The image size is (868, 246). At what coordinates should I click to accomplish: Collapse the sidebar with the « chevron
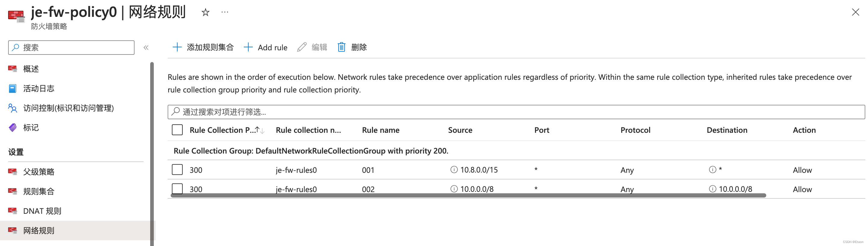[146, 48]
